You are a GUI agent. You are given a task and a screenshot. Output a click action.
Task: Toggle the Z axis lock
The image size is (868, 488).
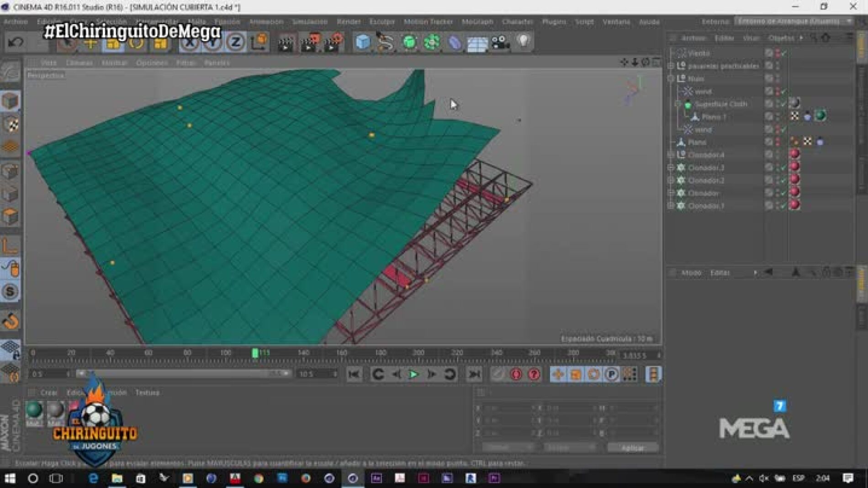coord(235,42)
